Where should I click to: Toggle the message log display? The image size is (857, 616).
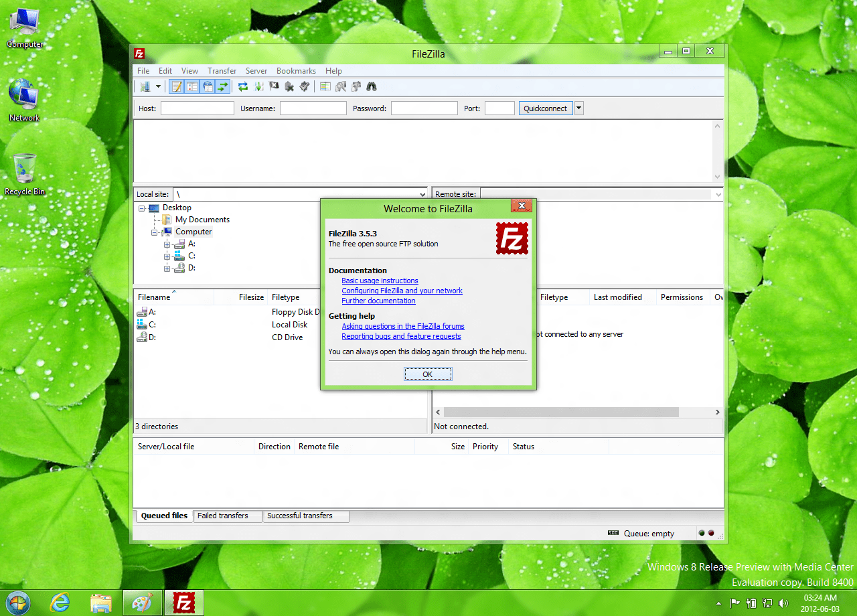coord(177,86)
